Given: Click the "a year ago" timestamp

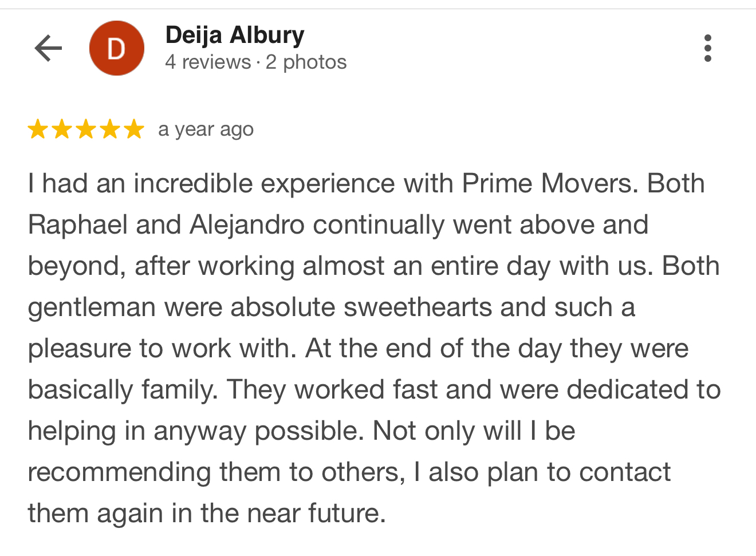Looking at the screenshot, I should [x=206, y=130].
